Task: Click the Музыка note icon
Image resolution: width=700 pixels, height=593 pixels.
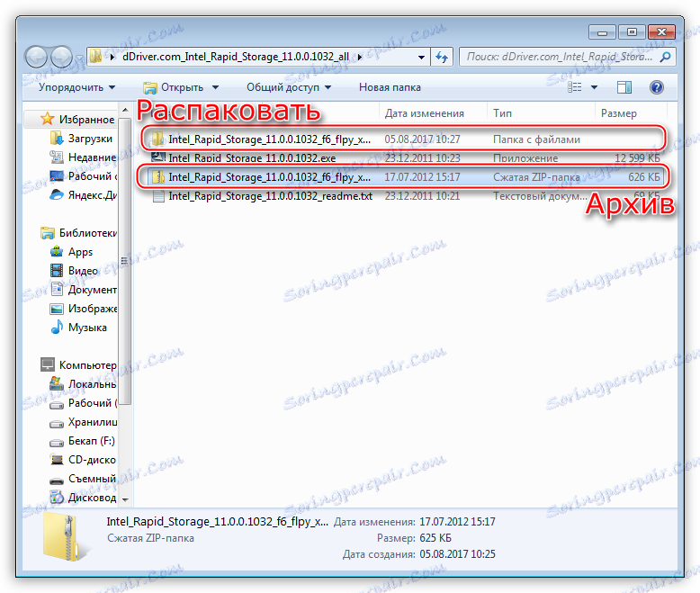Action: [x=57, y=328]
